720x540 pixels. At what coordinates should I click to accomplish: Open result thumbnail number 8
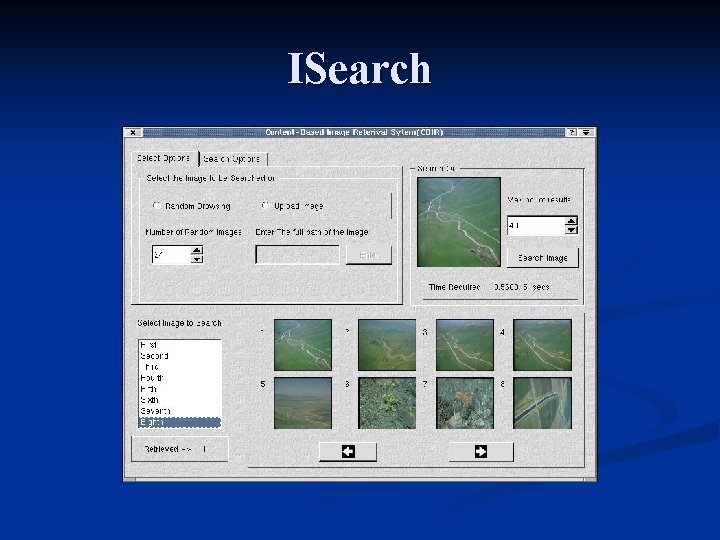[542, 403]
